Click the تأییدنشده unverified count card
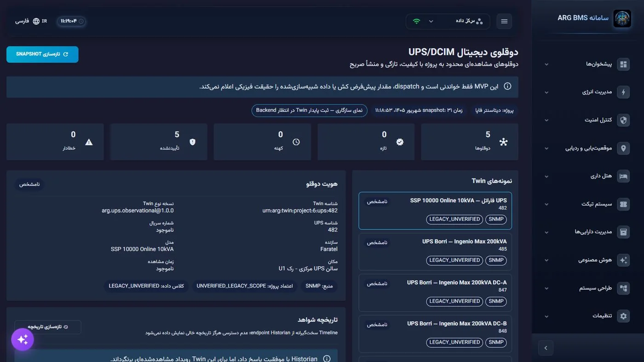The height and width of the screenshot is (362, 644). point(158,142)
